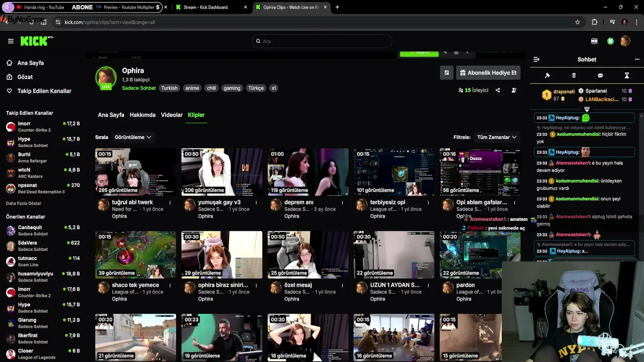Click the share icon next to İzleyici
The image size is (644, 362).
click(498, 90)
